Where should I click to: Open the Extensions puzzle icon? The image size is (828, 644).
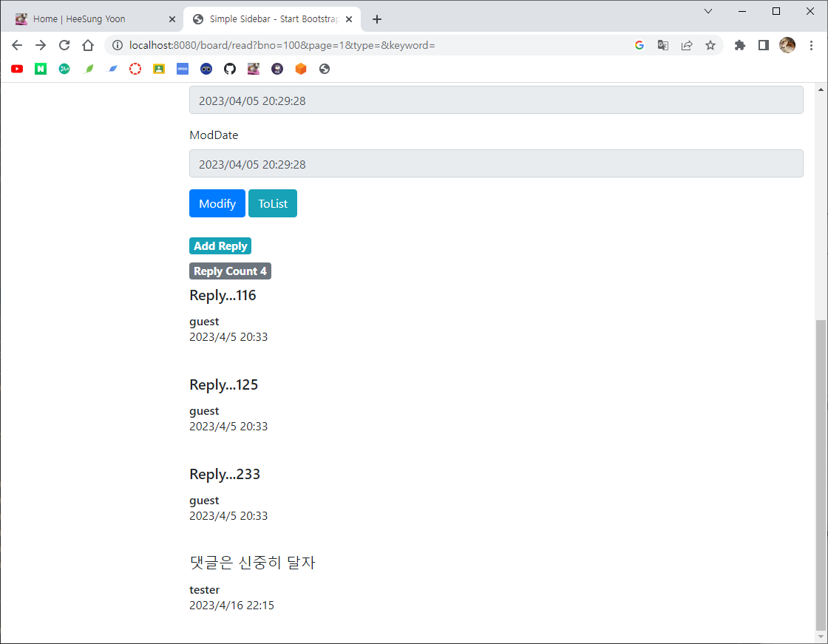(740, 45)
